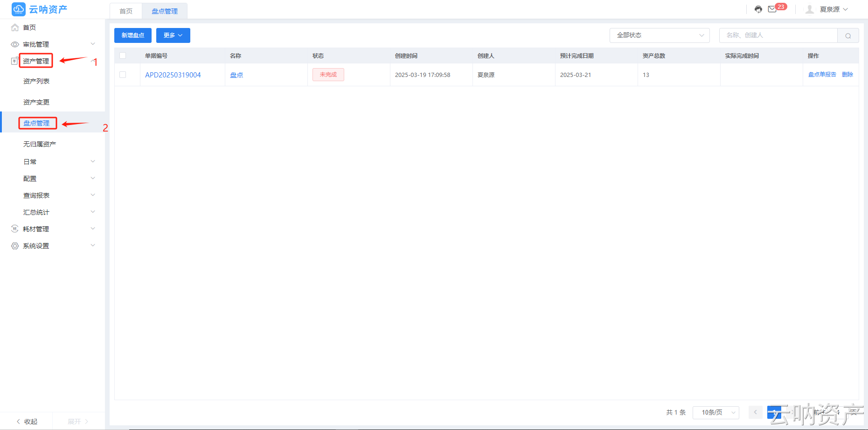Image resolution: width=868 pixels, height=430 pixels.
Task: Click the eye icon beside 审批管理
Action: coord(15,44)
